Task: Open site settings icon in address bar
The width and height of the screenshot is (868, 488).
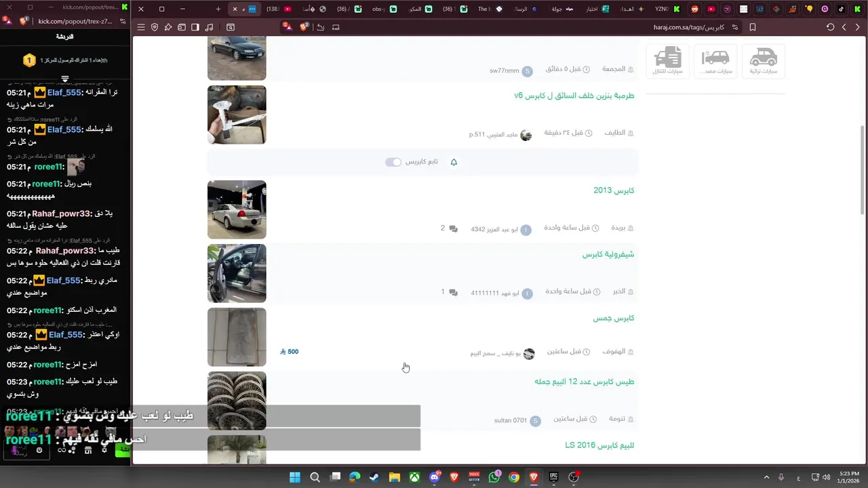Action: click(735, 27)
